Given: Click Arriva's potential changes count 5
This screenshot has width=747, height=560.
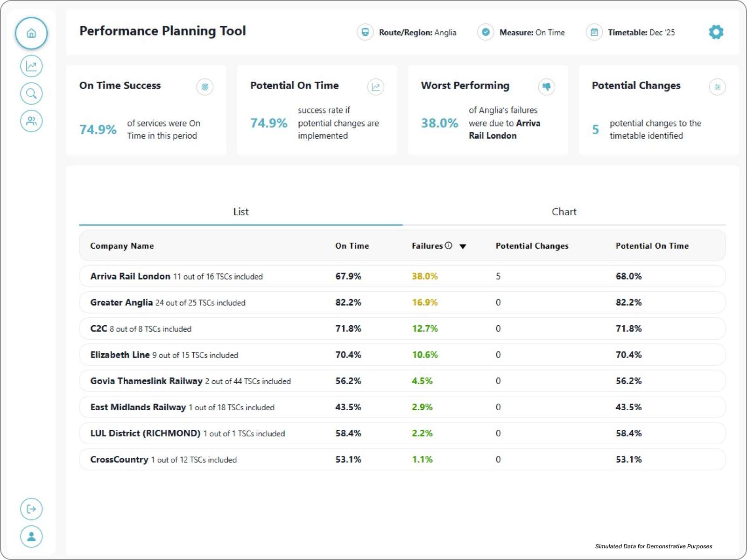Looking at the screenshot, I should (498, 276).
